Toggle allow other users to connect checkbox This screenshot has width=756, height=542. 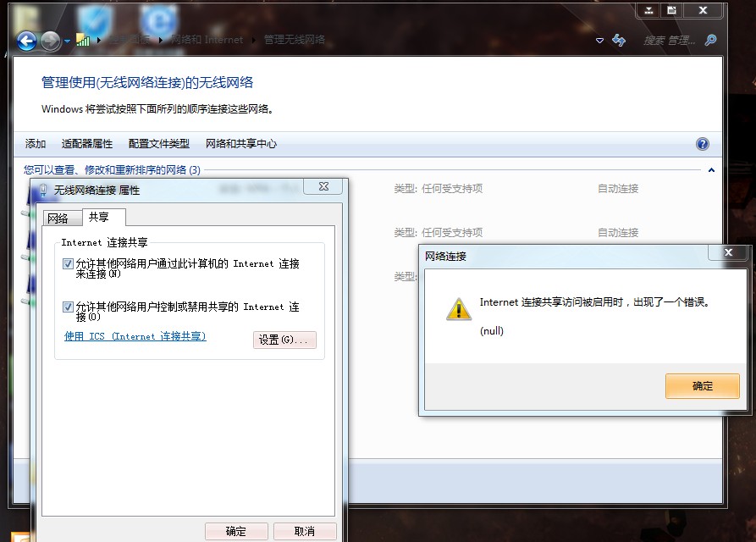click(x=68, y=263)
